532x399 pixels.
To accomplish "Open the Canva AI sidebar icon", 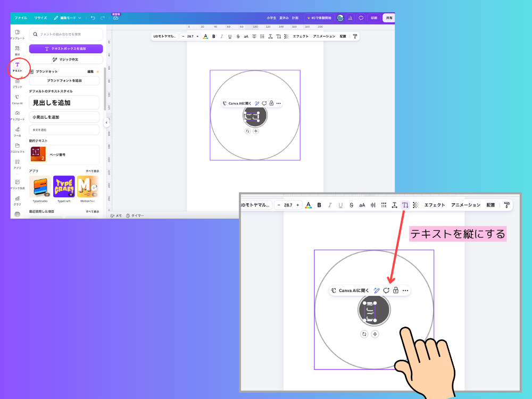I will [18, 99].
